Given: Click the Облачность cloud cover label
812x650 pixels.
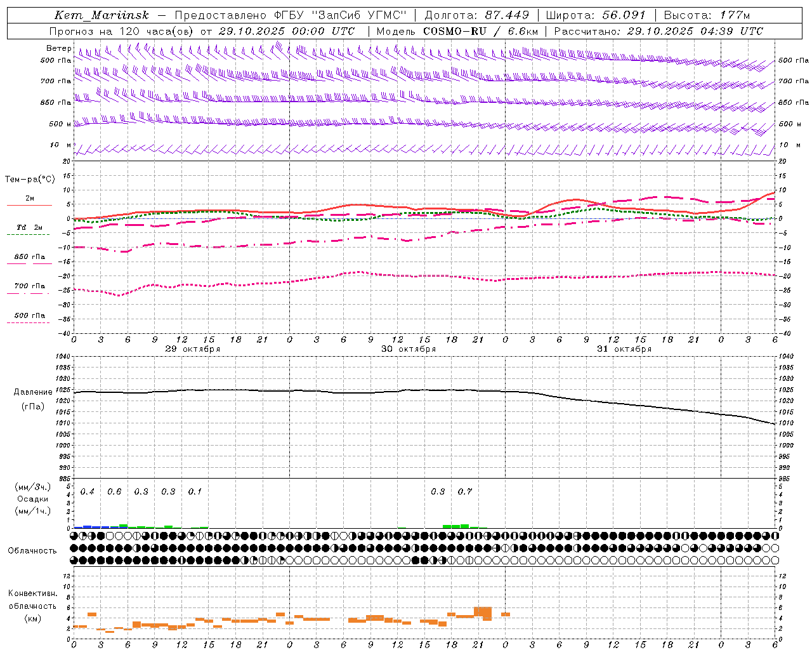Looking at the screenshot, I should [x=32, y=550].
